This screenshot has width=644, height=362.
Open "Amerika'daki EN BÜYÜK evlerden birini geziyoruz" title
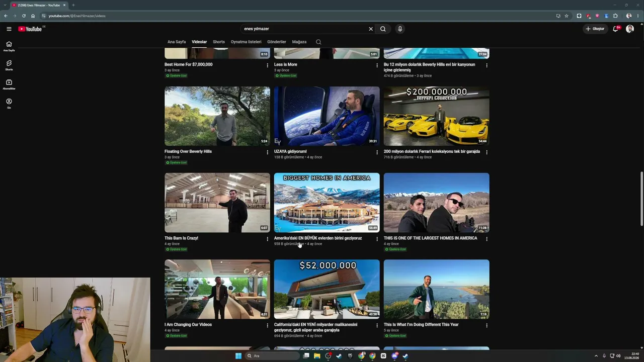[318, 238]
